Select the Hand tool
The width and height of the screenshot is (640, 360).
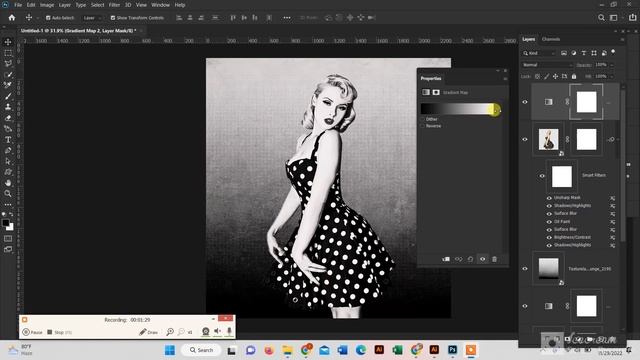pyautogui.click(x=8, y=183)
